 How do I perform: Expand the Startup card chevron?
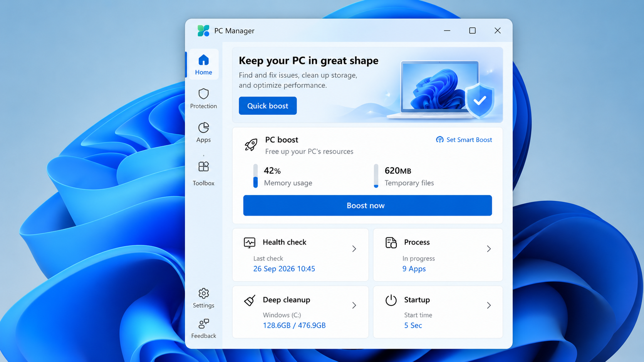point(489,305)
